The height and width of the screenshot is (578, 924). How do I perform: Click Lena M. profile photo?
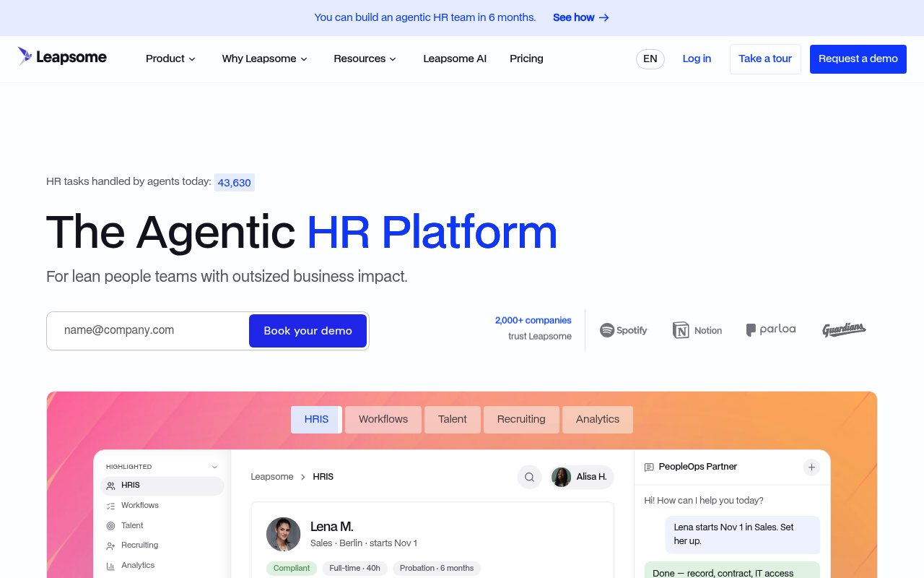point(283,535)
